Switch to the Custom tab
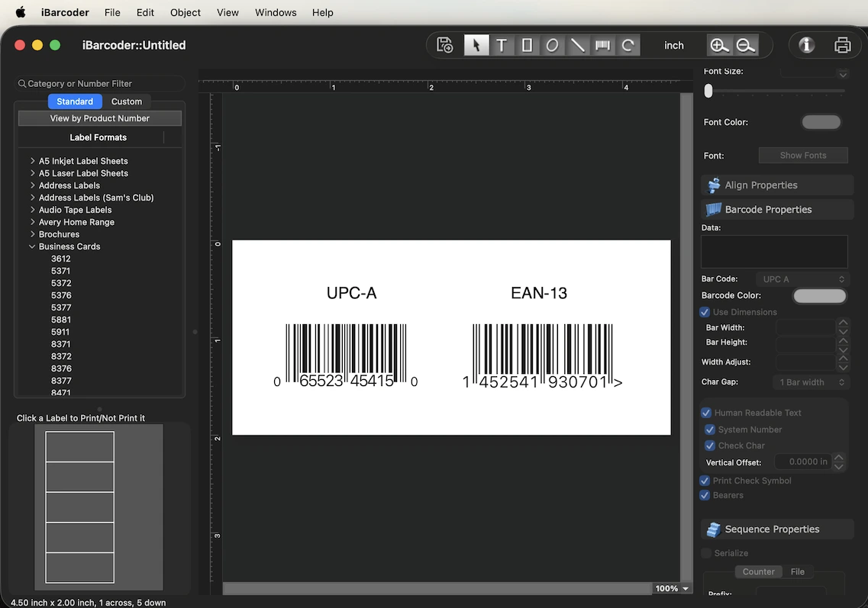The image size is (868, 608). click(x=127, y=101)
